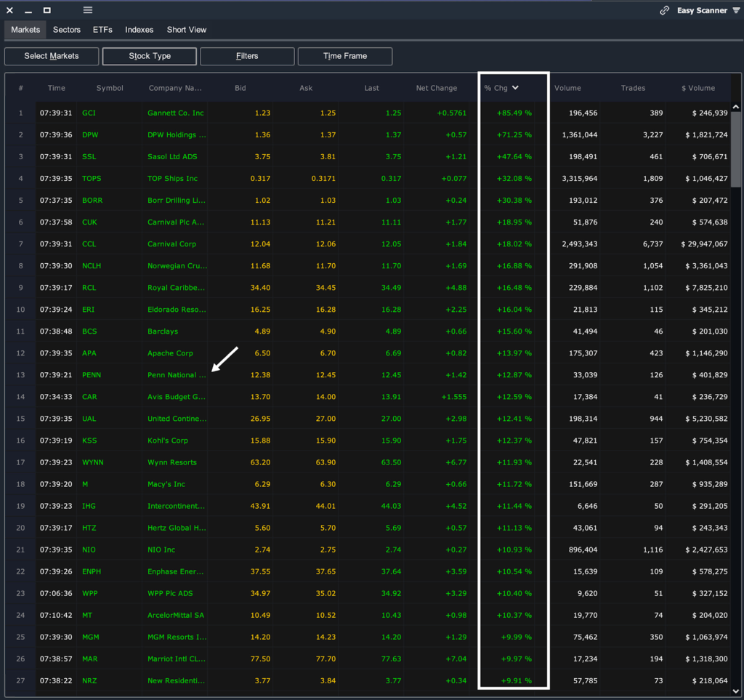Click company name Macy's Inc
The height and width of the screenshot is (700, 744).
coord(166,484)
